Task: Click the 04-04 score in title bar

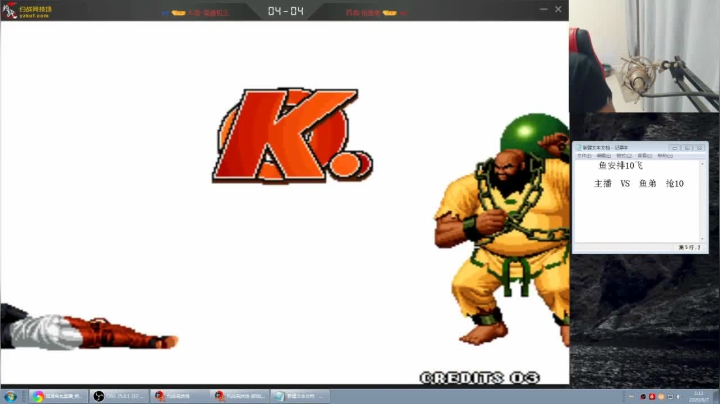Action: coord(286,11)
